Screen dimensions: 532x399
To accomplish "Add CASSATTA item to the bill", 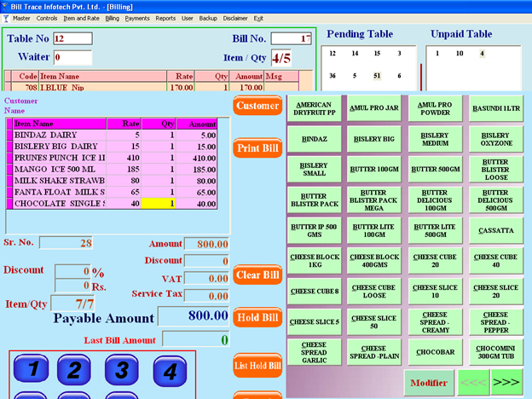I will [x=496, y=231].
